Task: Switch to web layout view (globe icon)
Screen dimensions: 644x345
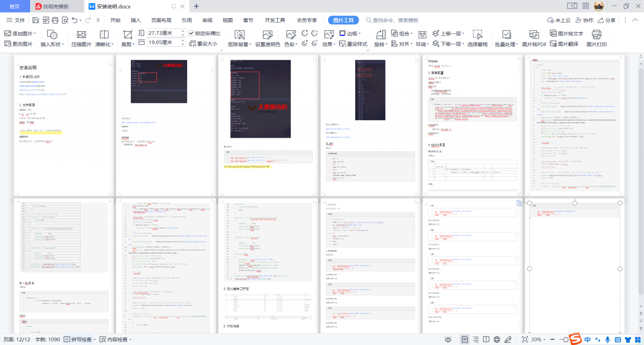Action: click(x=497, y=339)
